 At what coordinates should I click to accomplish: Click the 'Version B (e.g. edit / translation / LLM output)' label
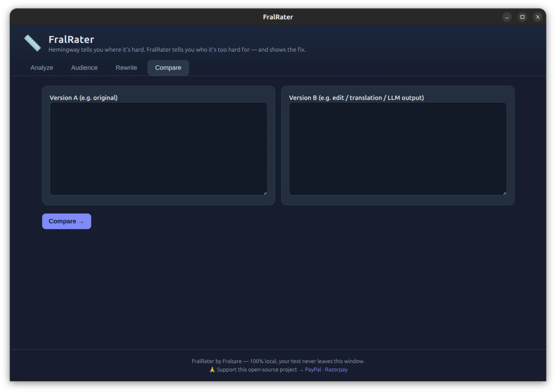click(356, 98)
